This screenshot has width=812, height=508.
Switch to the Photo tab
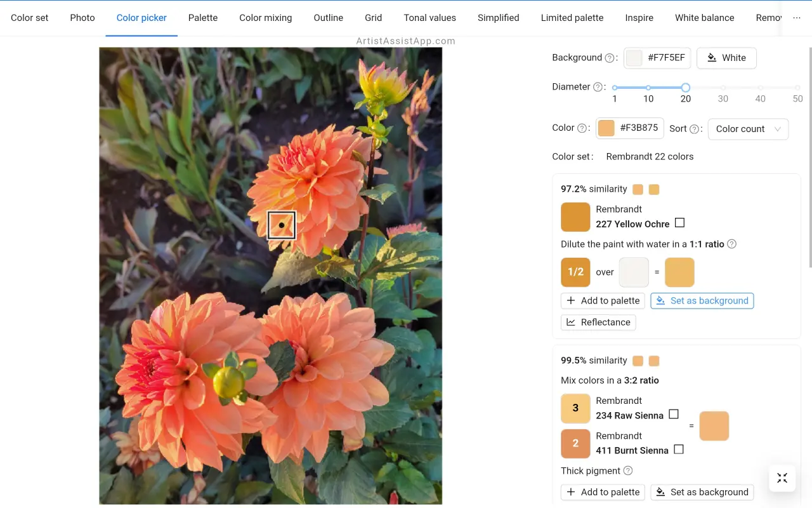[x=82, y=18]
